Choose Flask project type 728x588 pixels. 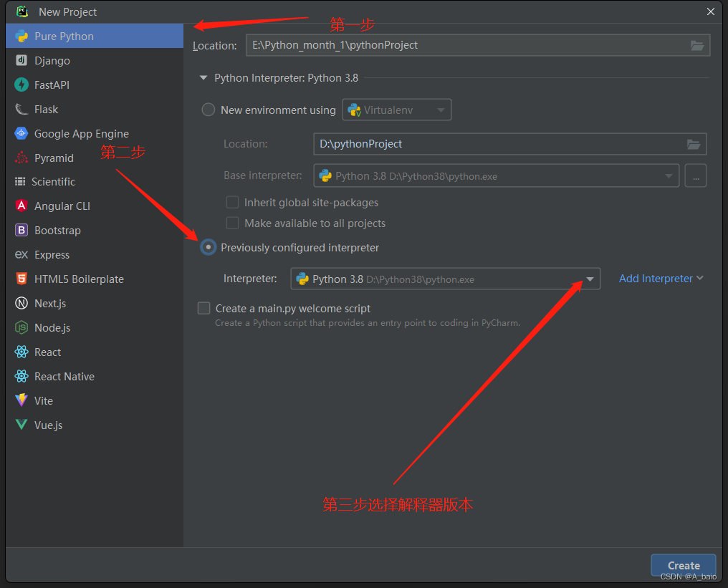[x=95, y=110]
